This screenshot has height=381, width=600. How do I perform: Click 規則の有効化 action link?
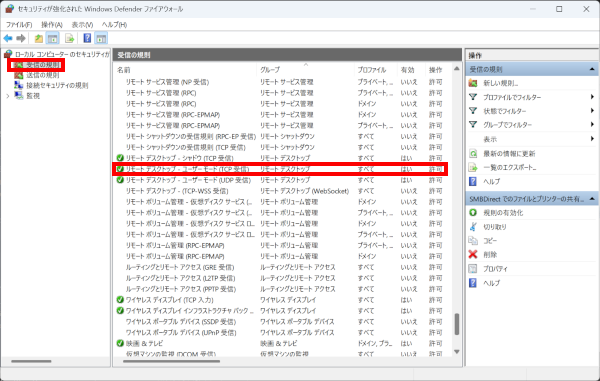click(x=503, y=212)
